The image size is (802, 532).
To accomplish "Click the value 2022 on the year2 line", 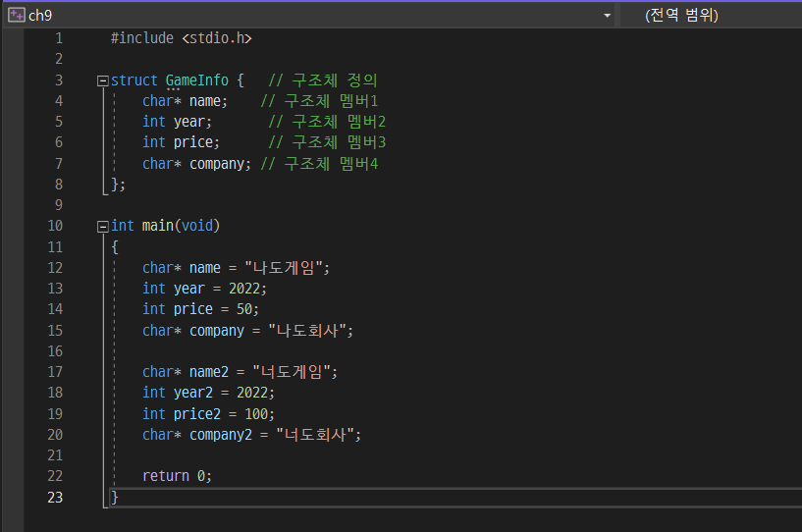I will click(252, 393).
